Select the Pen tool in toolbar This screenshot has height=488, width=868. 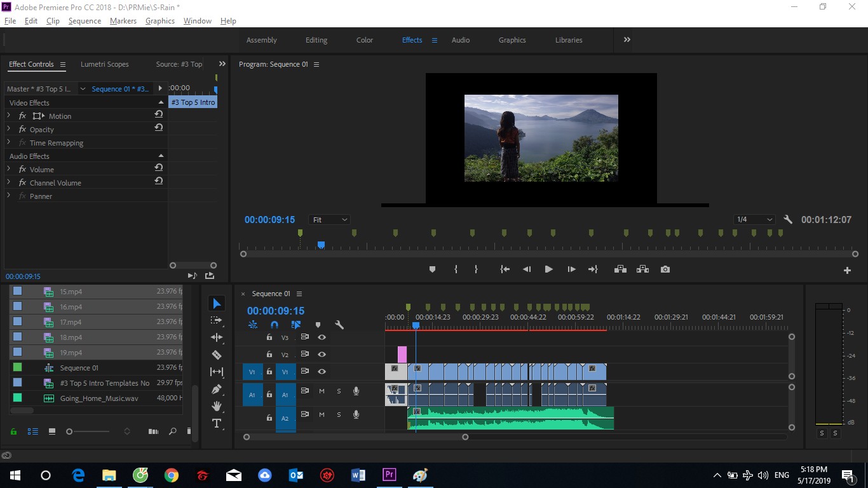coord(217,389)
